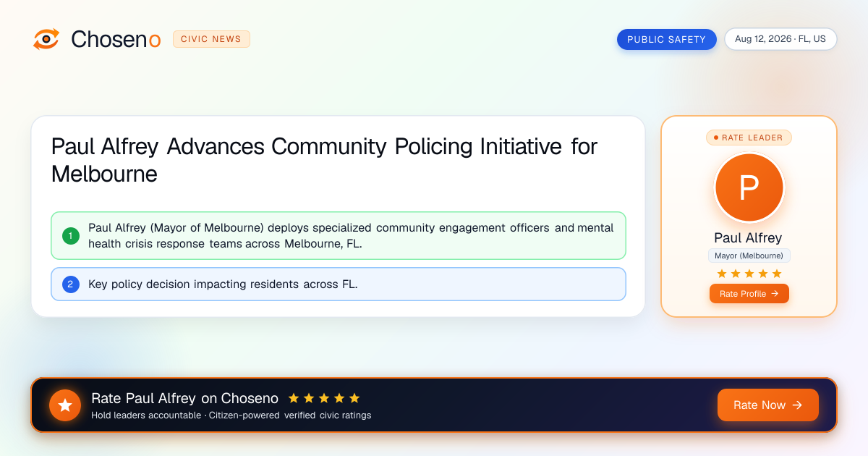The width and height of the screenshot is (868, 456).
Task: Click the Rate Profile button
Action: tap(749, 293)
